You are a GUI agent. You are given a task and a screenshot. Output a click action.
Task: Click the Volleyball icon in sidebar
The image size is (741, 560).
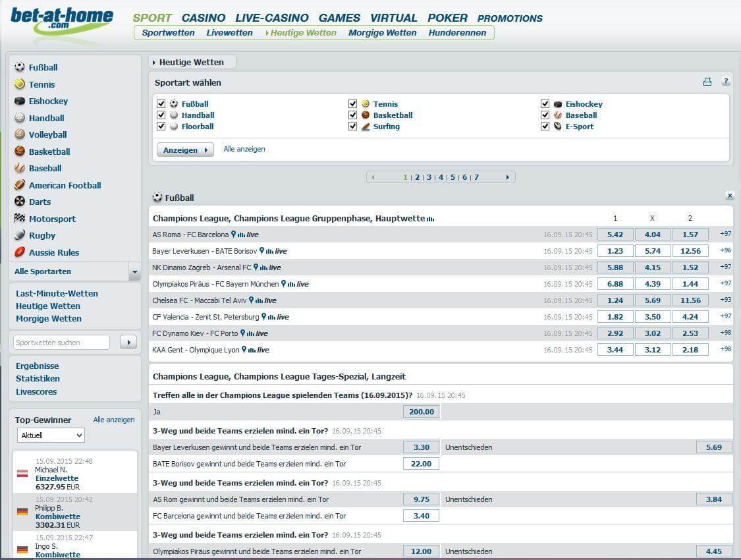(19, 134)
